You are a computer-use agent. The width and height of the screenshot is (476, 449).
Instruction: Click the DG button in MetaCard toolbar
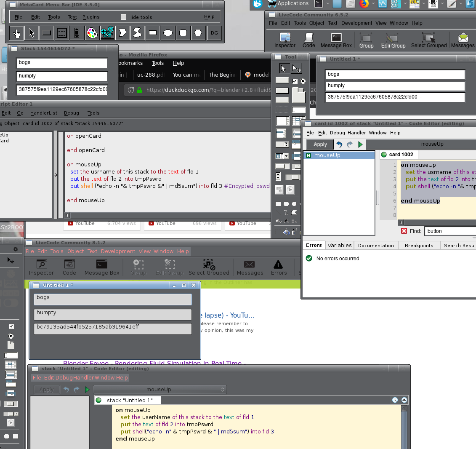tap(214, 33)
